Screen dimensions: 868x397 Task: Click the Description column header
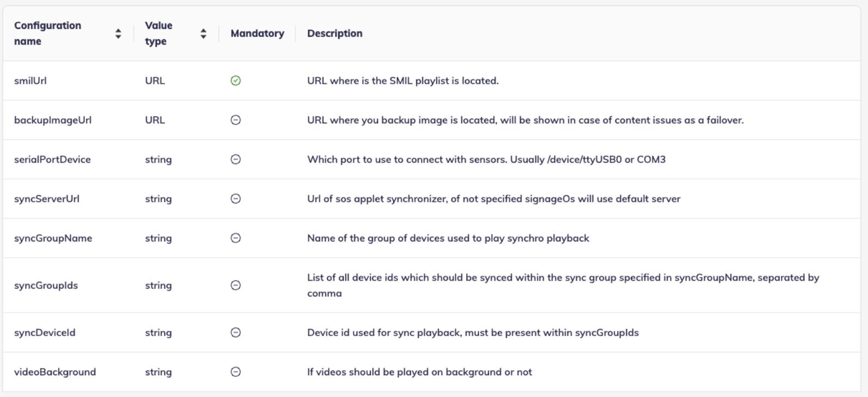pyautogui.click(x=334, y=33)
